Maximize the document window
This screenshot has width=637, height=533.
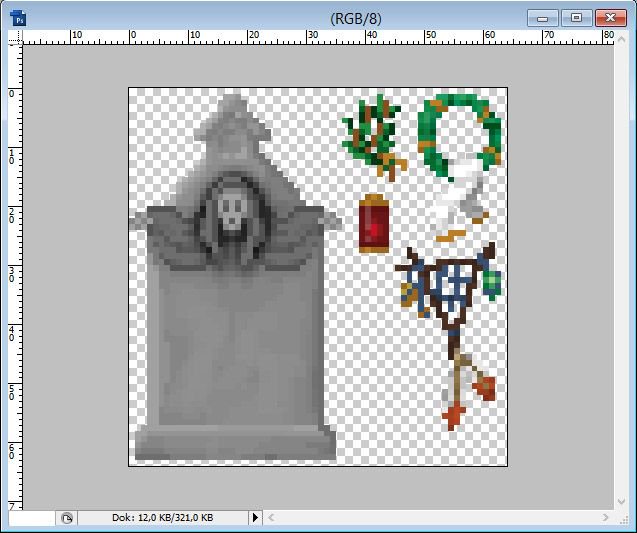(x=576, y=18)
